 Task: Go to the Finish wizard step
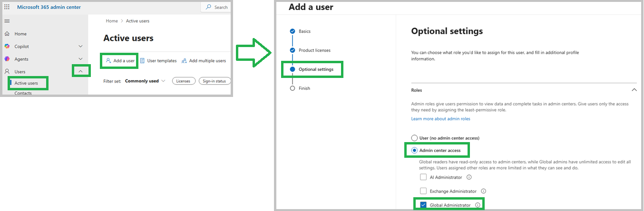304,88
